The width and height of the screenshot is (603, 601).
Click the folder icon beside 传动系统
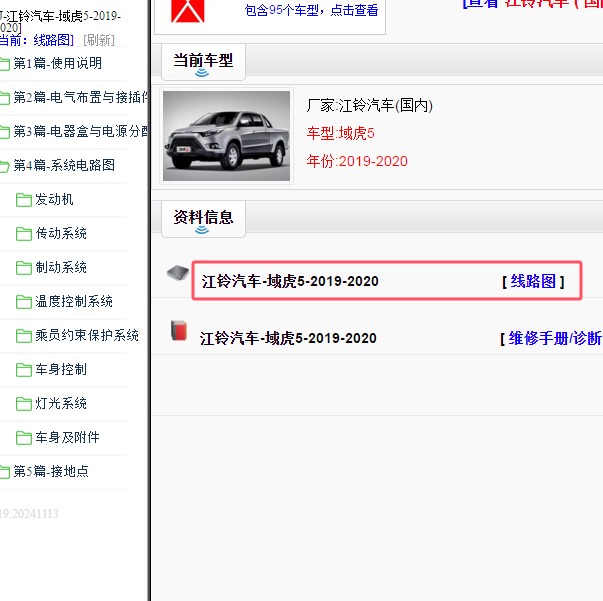[x=24, y=234]
